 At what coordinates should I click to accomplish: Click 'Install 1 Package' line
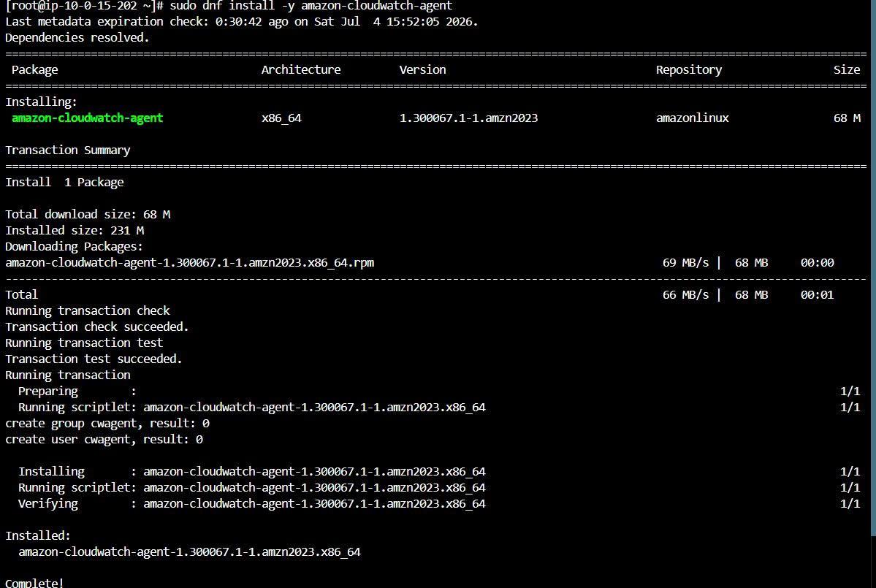(64, 183)
